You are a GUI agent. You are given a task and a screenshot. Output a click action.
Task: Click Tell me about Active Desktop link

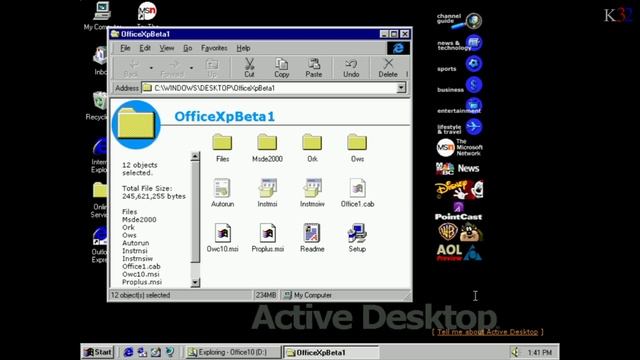487,332
